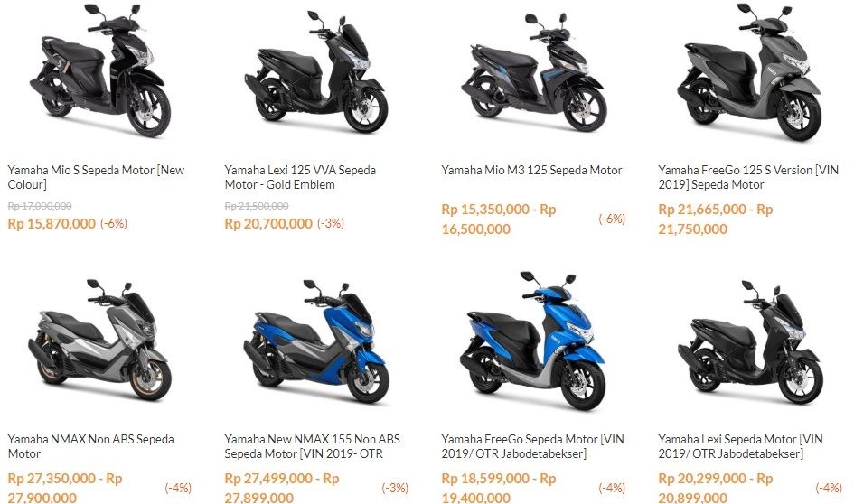Open 'Yamaha Mio S Sepeda Motor [New Colour]' link
Image resolution: width=854 pixels, height=504 pixels.
pyautogui.click(x=97, y=177)
